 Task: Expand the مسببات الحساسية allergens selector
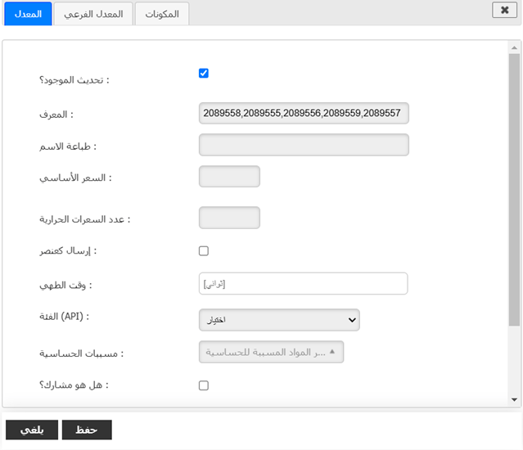pos(271,352)
